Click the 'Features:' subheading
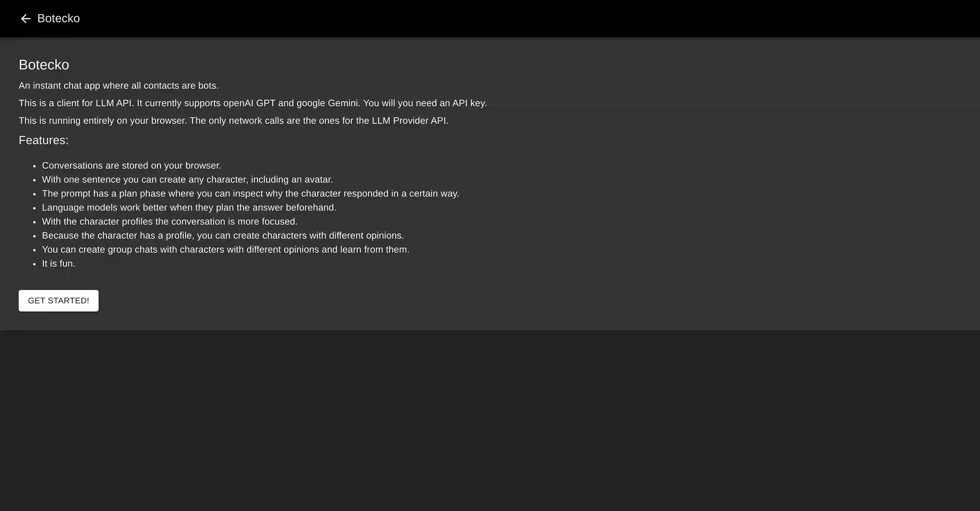 point(44,140)
